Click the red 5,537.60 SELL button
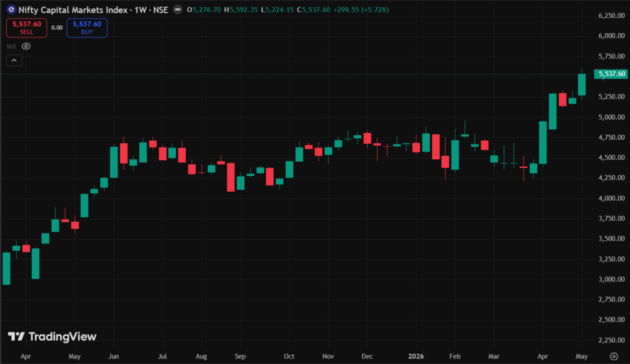This screenshot has width=630, height=364. [x=26, y=28]
